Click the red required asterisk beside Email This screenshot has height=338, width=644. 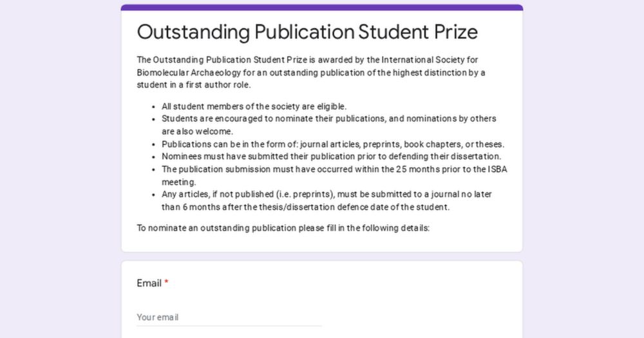point(166,282)
